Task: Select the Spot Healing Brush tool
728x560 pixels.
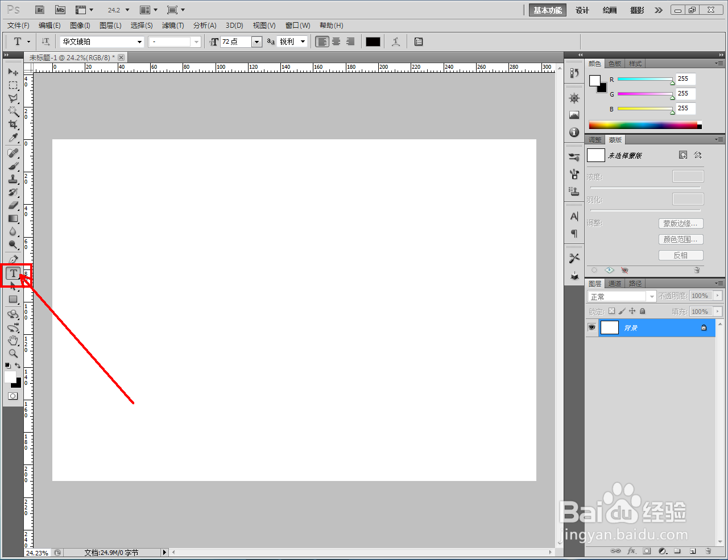Action: click(x=13, y=153)
